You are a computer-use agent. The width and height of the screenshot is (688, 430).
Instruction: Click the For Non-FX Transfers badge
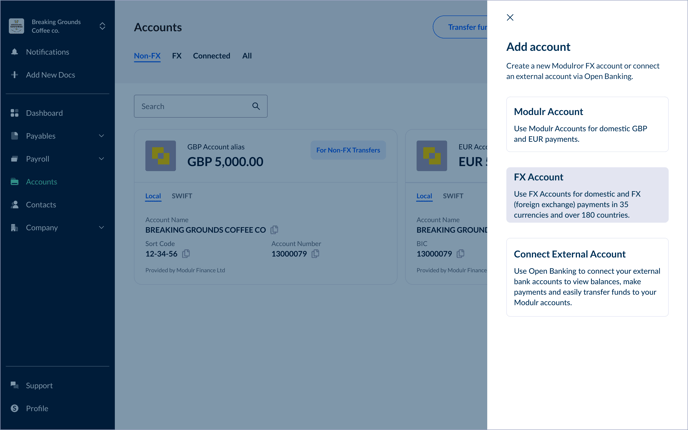pyautogui.click(x=348, y=150)
